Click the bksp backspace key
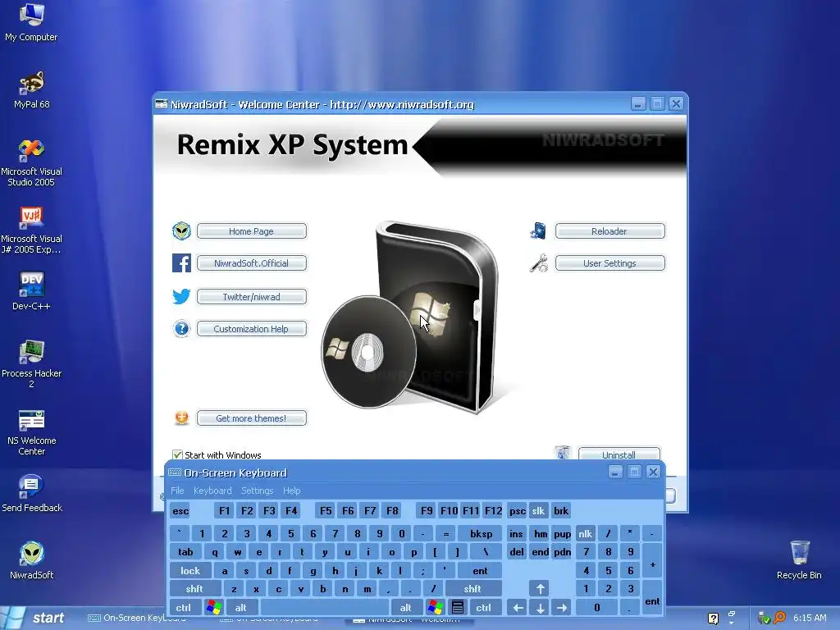This screenshot has width=840, height=630. (x=481, y=533)
